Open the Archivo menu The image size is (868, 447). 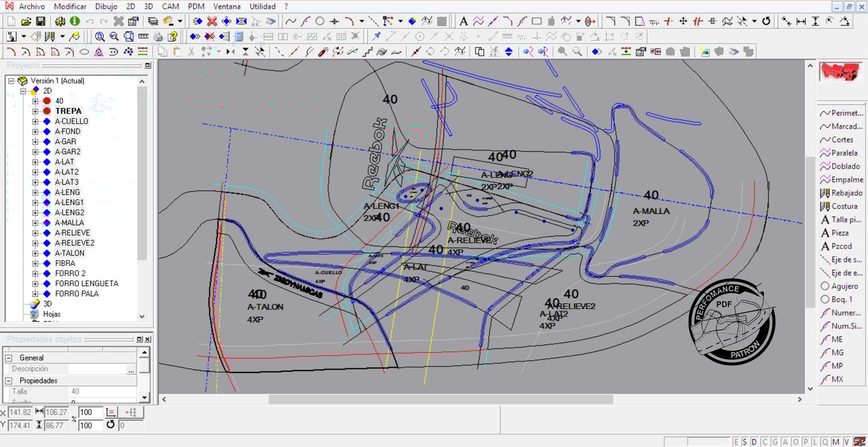(x=32, y=6)
